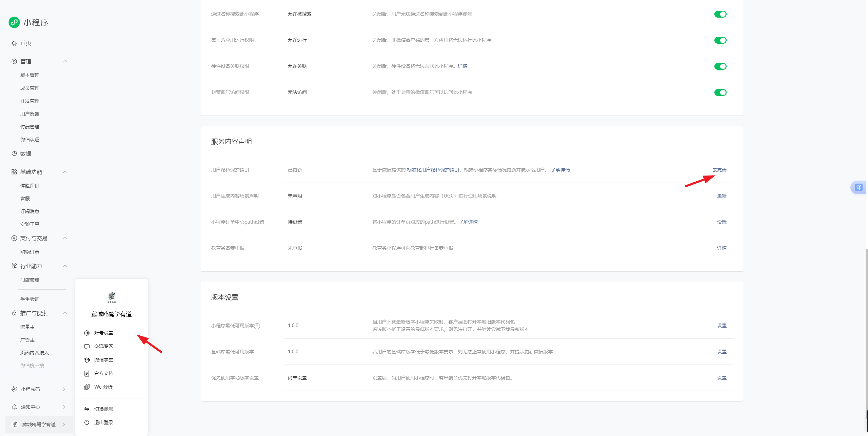Open 购物订单 in the sidebar
Image resolution: width=868 pixels, height=436 pixels.
click(x=30, y=252)
